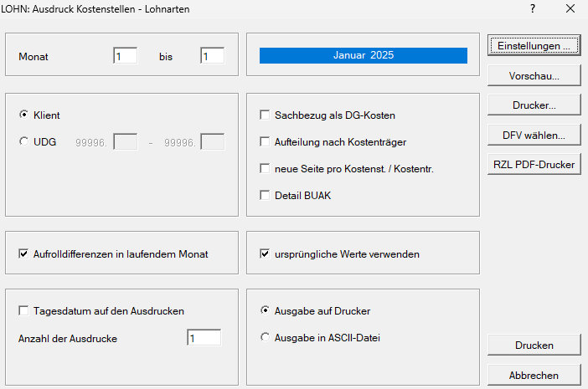
Task: Toggle Tagesdatum auf den Ausdrucken
Action: 23,310
